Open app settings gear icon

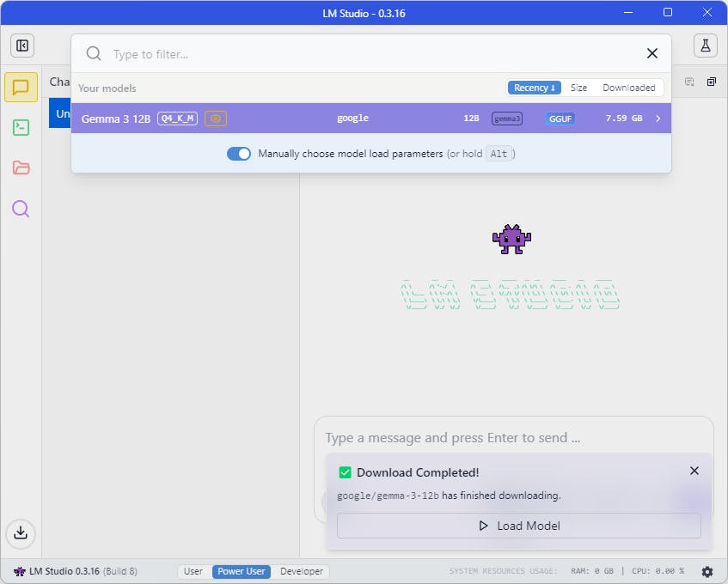pos(707,571)
